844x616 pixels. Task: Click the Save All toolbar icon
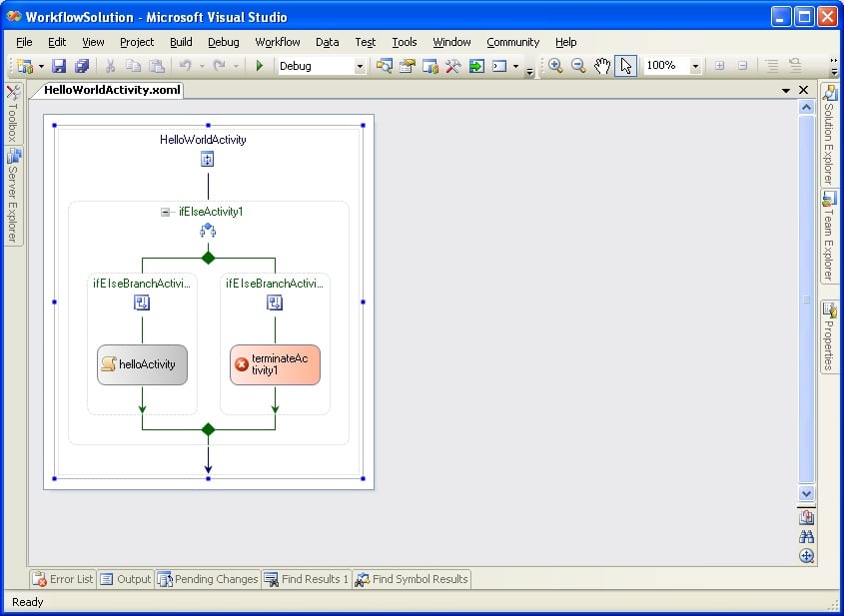82,66
